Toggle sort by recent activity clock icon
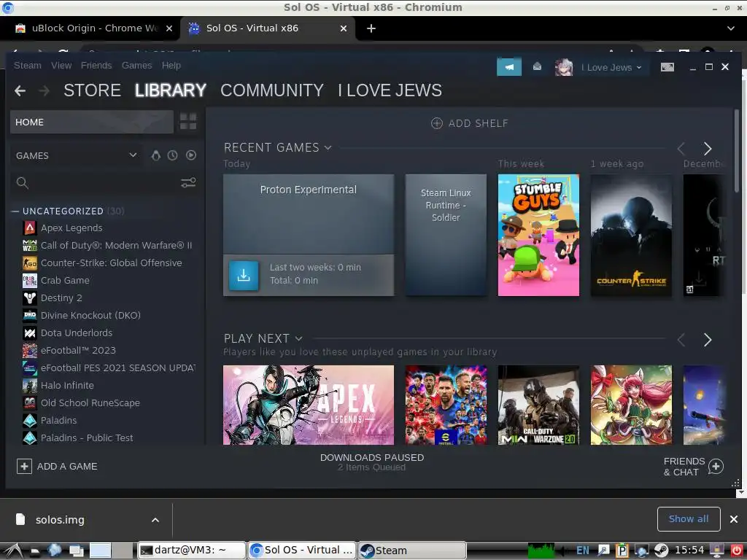Screen dimensions: 747x560 [172, 155]
